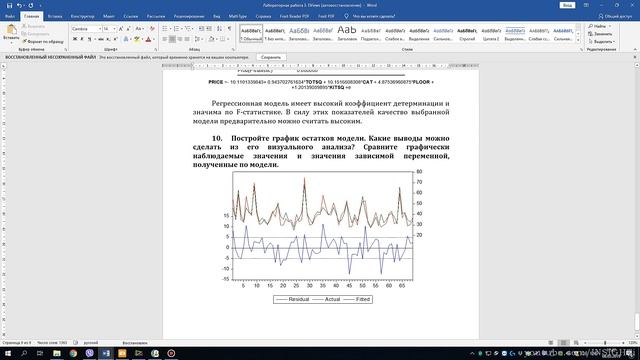Save the document from the quick access toolbar
640x360 pixels.
pyautogui.click(x=9, y=5)
